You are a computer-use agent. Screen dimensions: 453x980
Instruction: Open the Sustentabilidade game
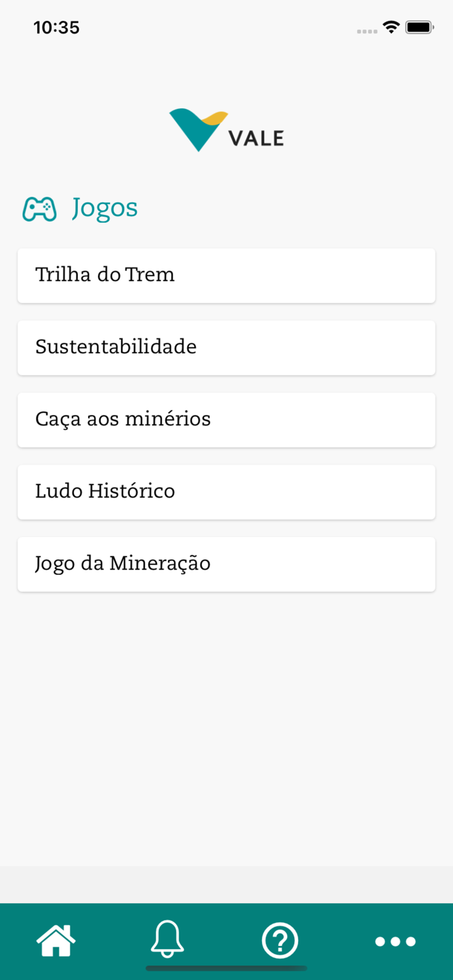coord(226,348)
